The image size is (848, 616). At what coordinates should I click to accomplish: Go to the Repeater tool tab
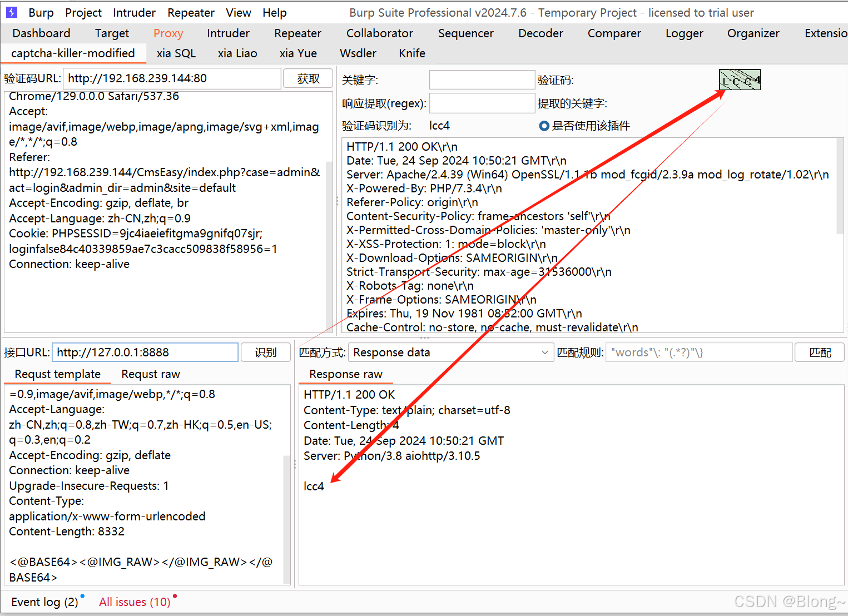(297, 33)
